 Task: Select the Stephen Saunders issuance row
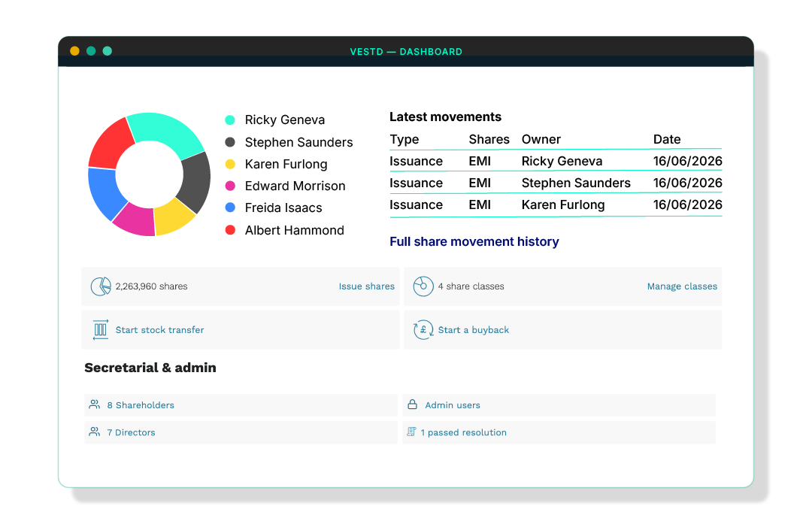coord(556,183)
